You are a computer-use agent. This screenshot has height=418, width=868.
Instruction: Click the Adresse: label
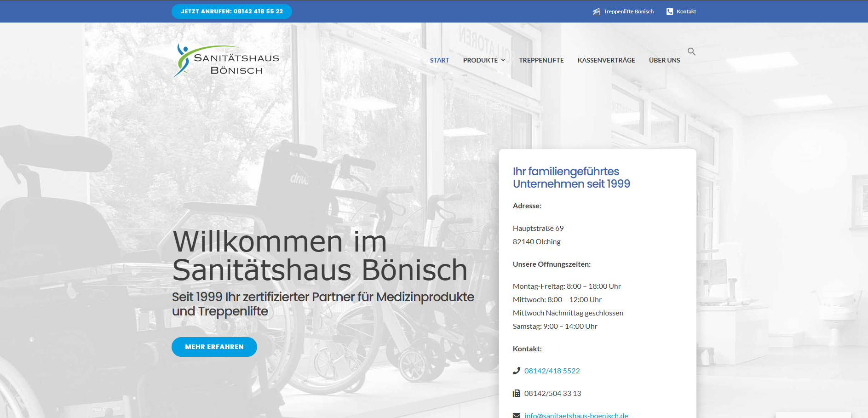(527, 206)
